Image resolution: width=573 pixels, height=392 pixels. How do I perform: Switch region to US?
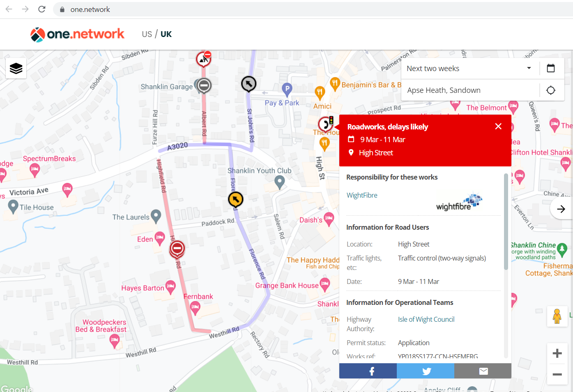[147, 34]
